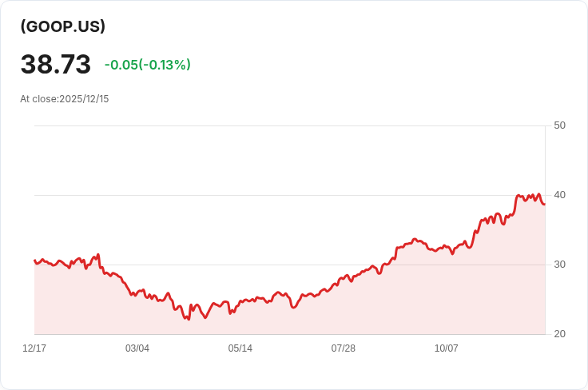
Task: Click the chart line's lowest point near April
Action: point(189,320)
